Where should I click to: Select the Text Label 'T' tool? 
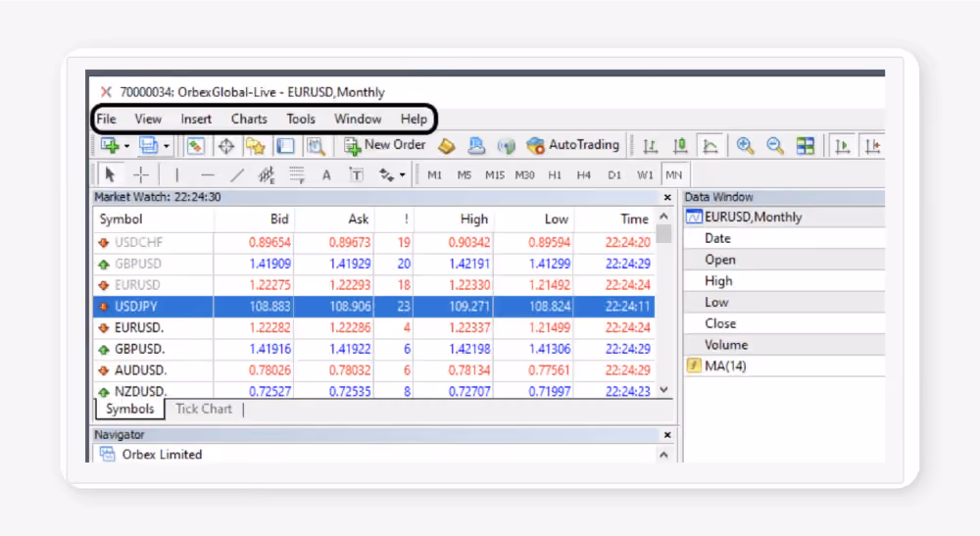click(x=357, y=175)
